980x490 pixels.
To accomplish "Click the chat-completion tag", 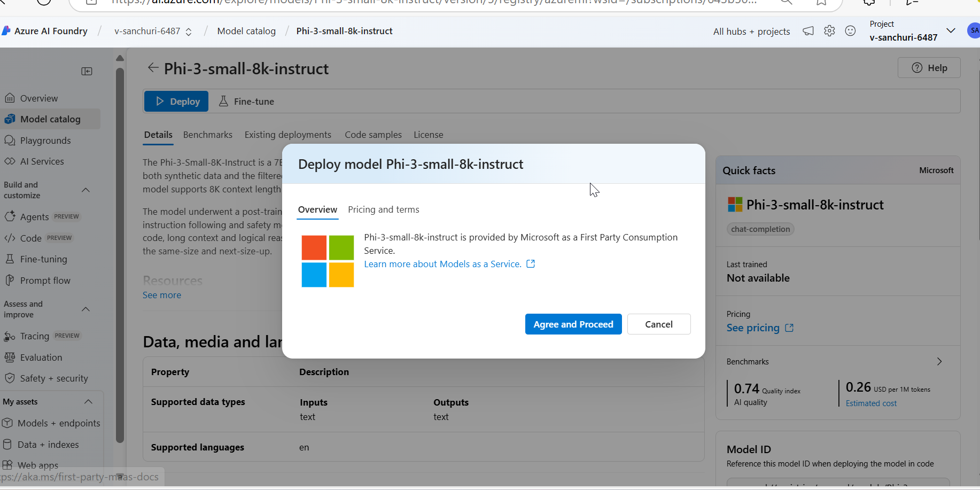I will coord(760,229).
